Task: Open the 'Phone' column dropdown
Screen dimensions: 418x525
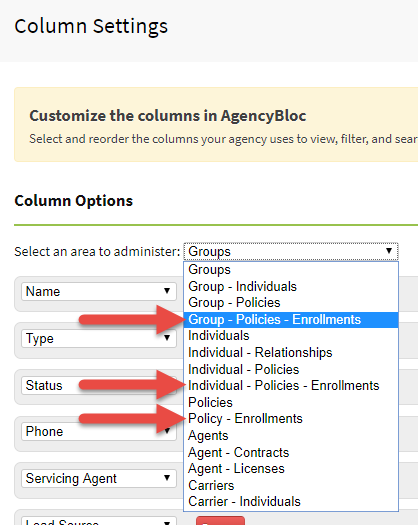Action: pyautogui.click(x=99, y=432)
